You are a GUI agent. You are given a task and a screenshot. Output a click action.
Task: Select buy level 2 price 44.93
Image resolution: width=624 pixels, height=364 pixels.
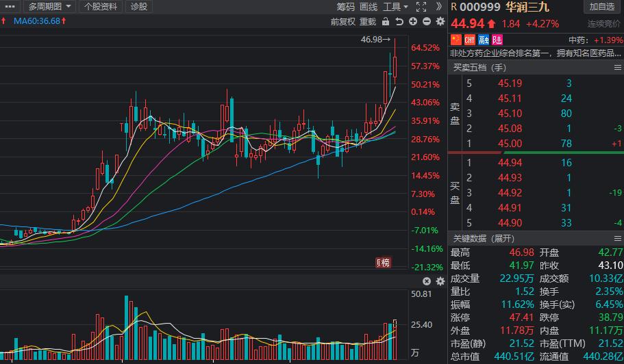pyautogui.click(x=510, y=178)
